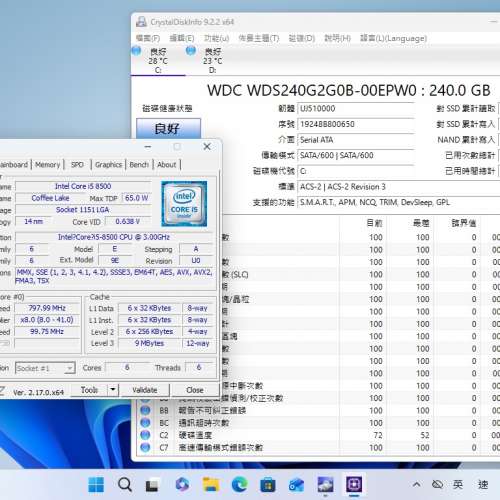Switch to the CPU-Z Bench tab
Viewport: 500px width, 500px height.
point(139,165)
